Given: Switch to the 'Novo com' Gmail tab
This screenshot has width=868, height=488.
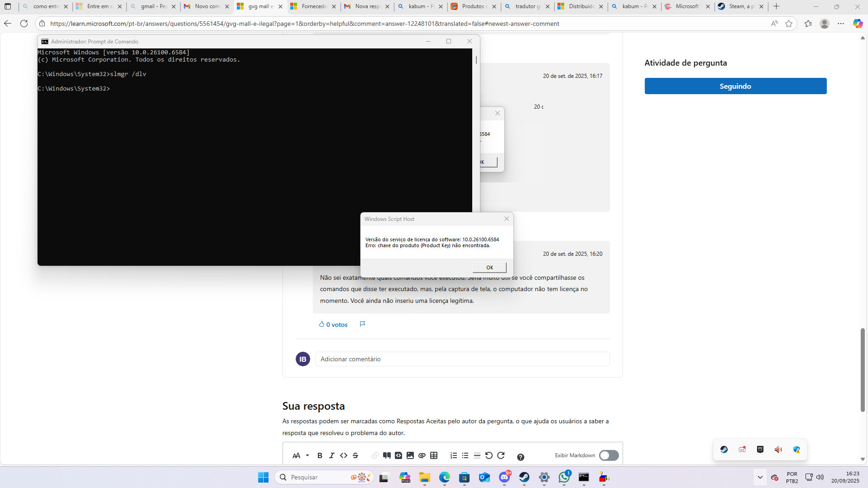Looking at the screenshot, I should coord(207,6).
